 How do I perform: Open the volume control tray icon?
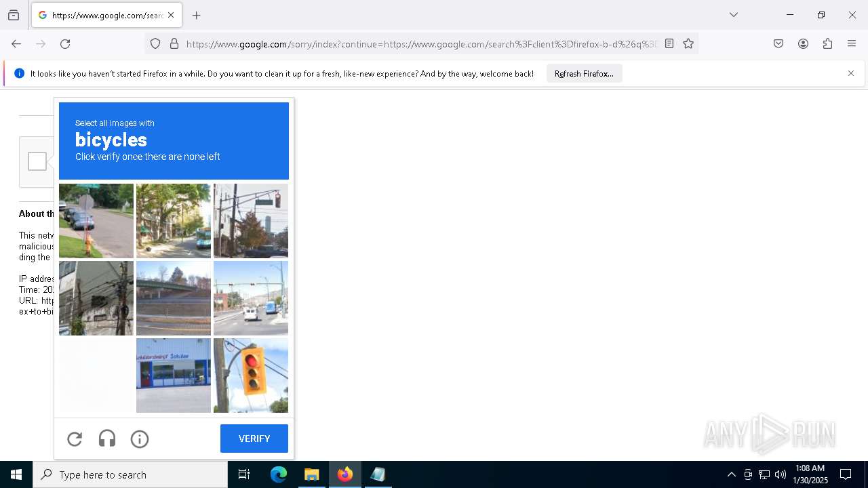pos(781,474)
